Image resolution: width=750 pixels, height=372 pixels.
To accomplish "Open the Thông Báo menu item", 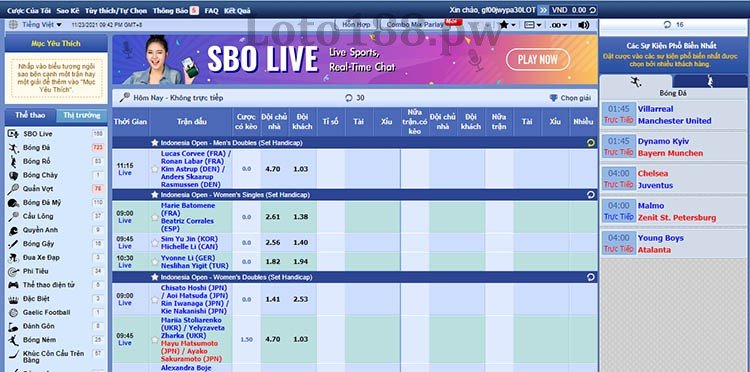I will click(176, 11).
